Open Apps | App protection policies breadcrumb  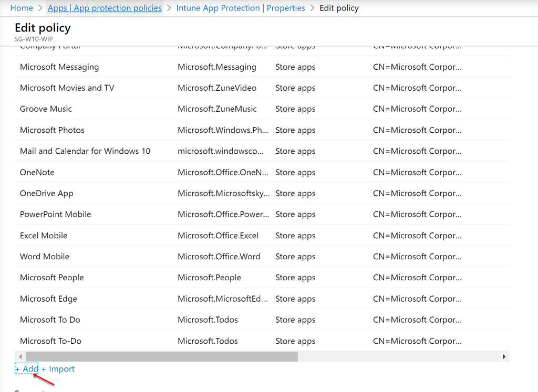tap(105, 8)
